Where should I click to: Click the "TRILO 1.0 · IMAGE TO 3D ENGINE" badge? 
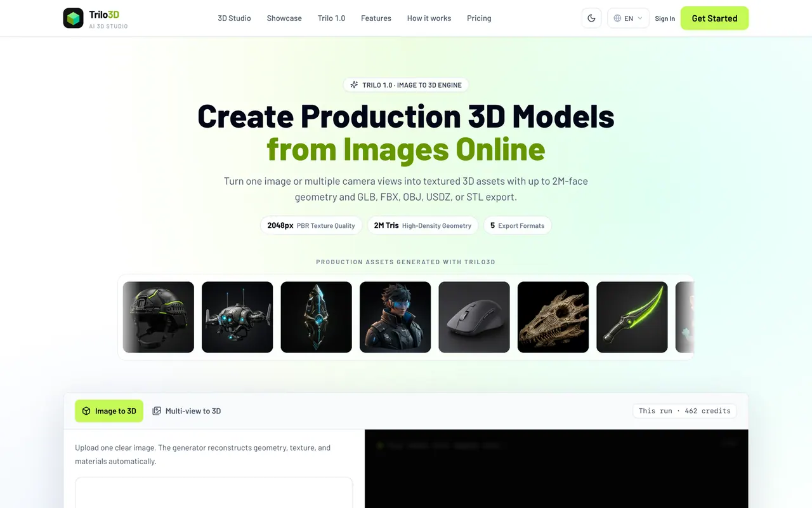406,84
